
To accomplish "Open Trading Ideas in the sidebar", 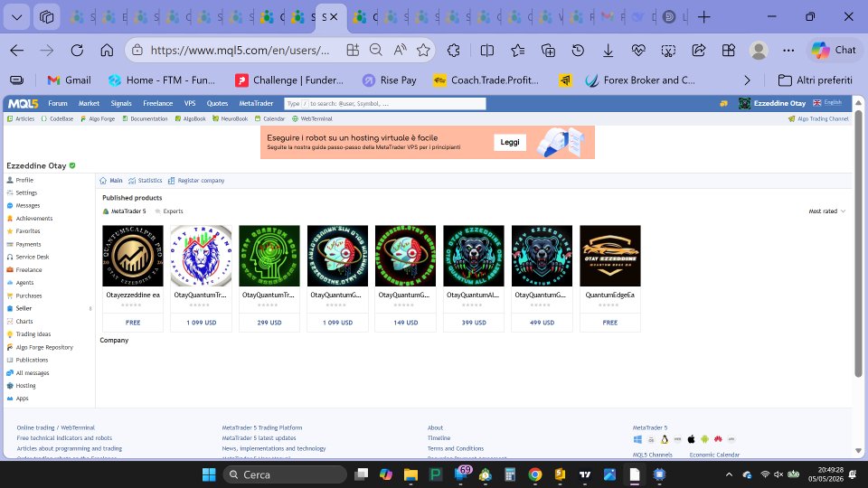I will tap(33, 333).
